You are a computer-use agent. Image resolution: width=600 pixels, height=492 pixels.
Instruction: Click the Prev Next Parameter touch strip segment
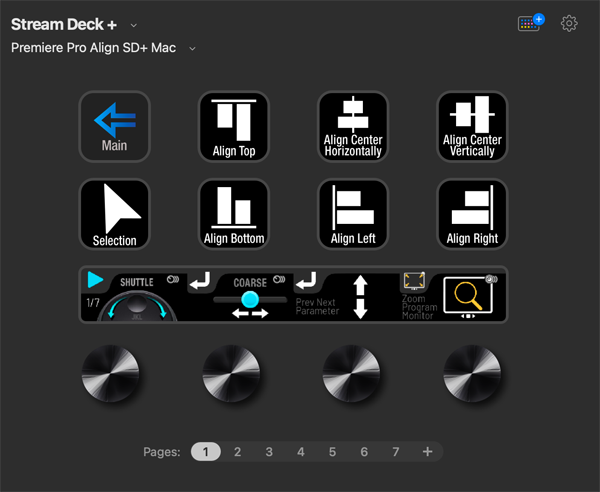(347, 295)
